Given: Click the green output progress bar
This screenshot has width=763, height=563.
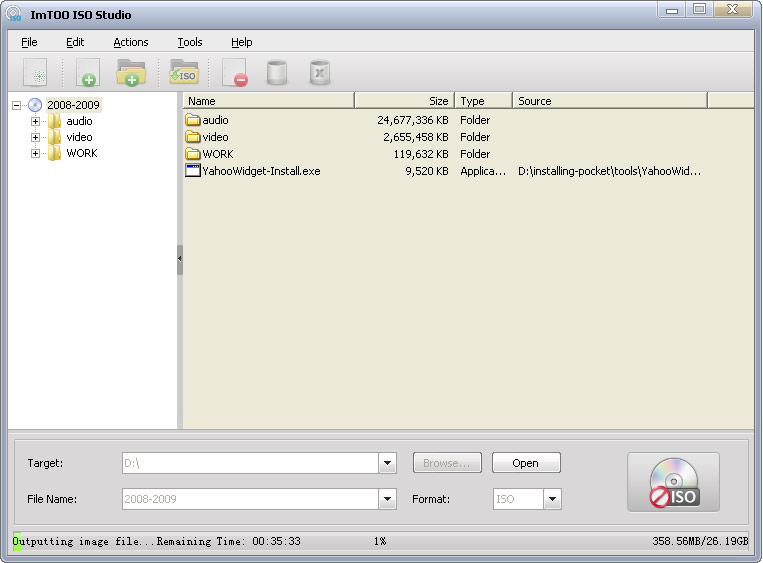Looking at the screenshot, I should click(x=17, y=541).
